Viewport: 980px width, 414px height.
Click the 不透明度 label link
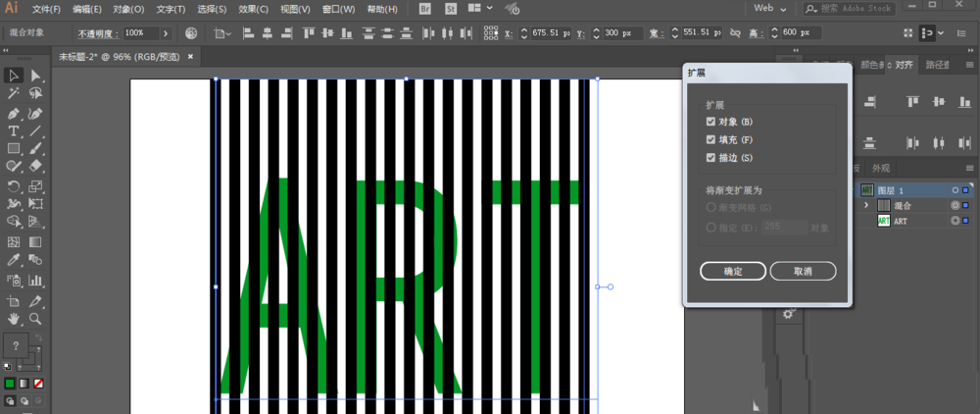pyautogui.click(x=97, y=33)
